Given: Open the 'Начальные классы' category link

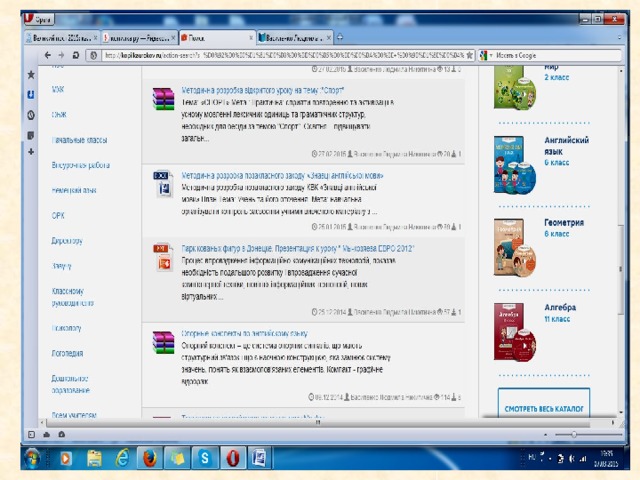Looking at the screenshot, I should [80, 140].
